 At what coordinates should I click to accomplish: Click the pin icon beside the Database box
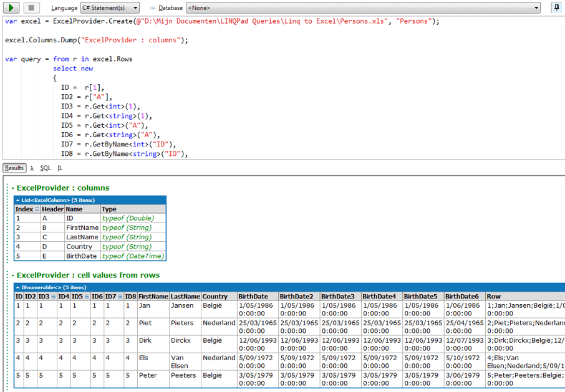tap(557, 7)
